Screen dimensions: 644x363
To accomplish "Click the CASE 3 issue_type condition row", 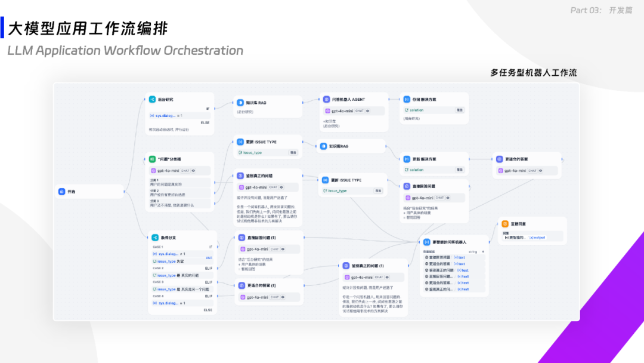I will click(182, 290).
